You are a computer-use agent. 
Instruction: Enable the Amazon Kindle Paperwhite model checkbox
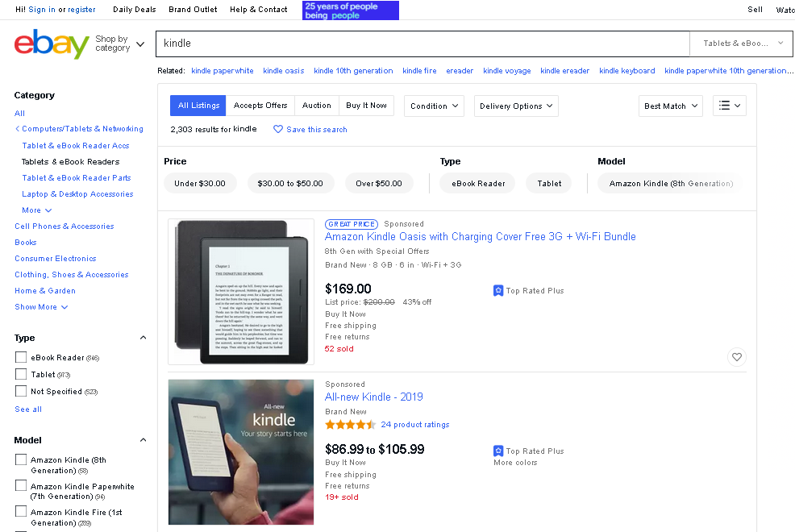point(21,486)
